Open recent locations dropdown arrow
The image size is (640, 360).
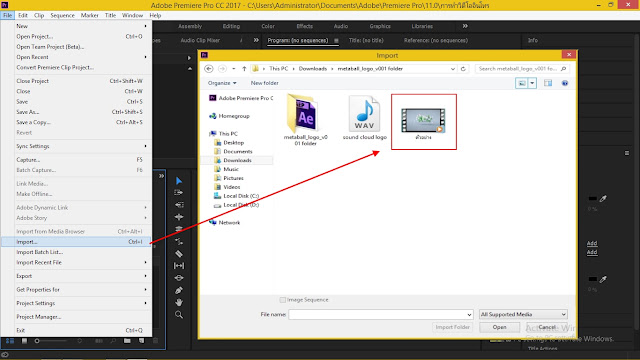click(233, 69)
